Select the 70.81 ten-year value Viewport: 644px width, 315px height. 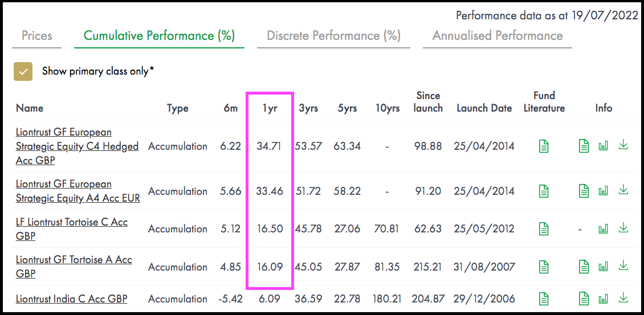(x=388, y=229)
